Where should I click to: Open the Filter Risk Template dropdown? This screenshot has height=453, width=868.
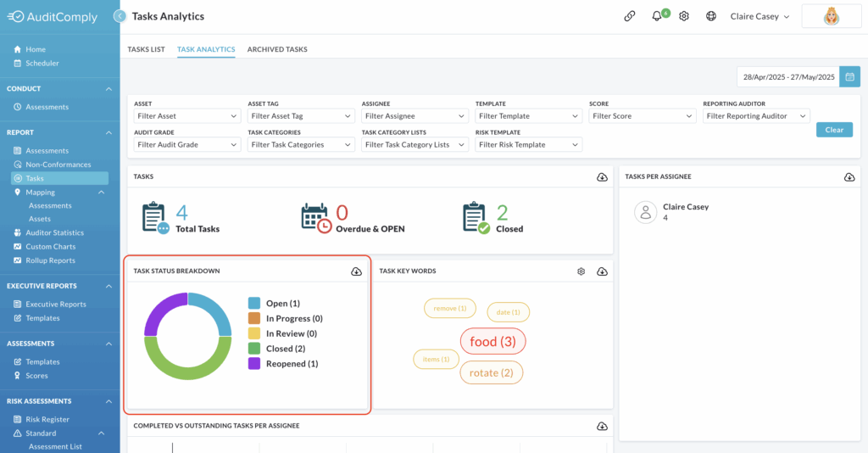pos(529,144)
